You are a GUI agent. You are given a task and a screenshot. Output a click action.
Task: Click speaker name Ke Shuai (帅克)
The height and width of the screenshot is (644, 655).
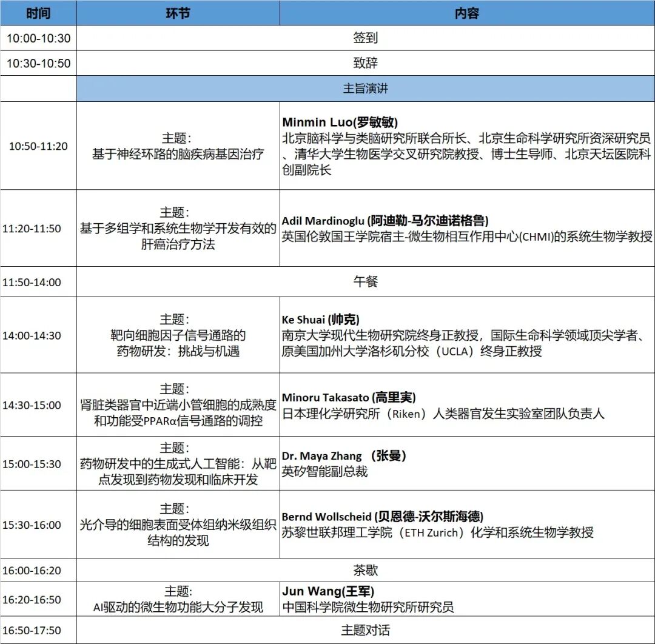pos(320,320)
